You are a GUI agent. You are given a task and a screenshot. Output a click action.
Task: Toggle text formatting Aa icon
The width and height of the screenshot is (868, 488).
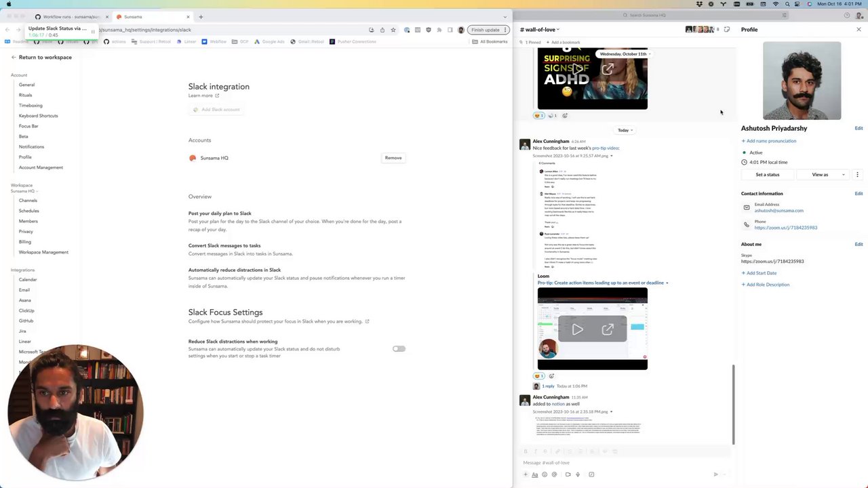click(x=534, y=474)
